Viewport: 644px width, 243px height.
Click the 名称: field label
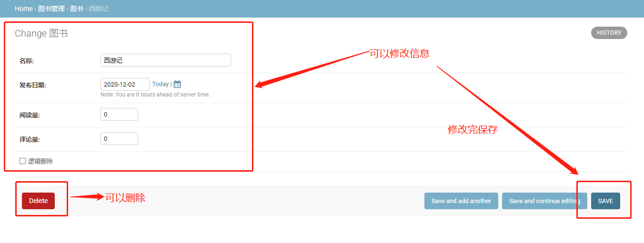[x=27, y=61]
